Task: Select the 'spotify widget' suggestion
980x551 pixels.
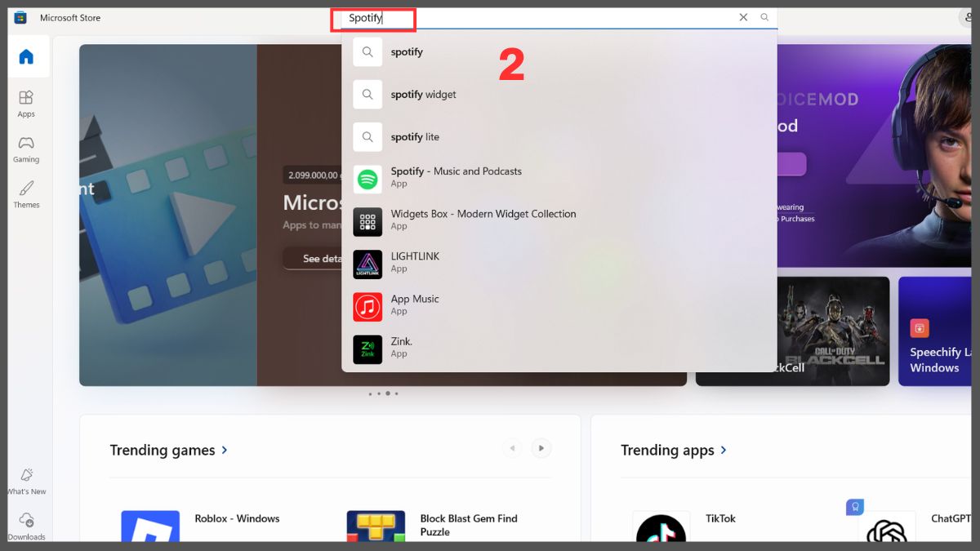Action: [x=559, y=95]
